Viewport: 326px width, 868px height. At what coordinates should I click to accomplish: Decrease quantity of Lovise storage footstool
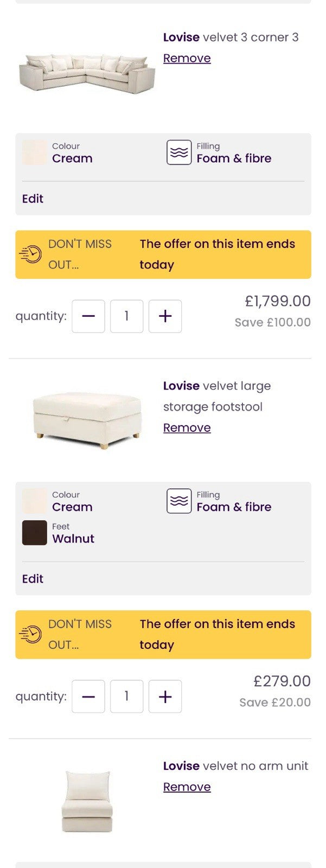(88, 697)
